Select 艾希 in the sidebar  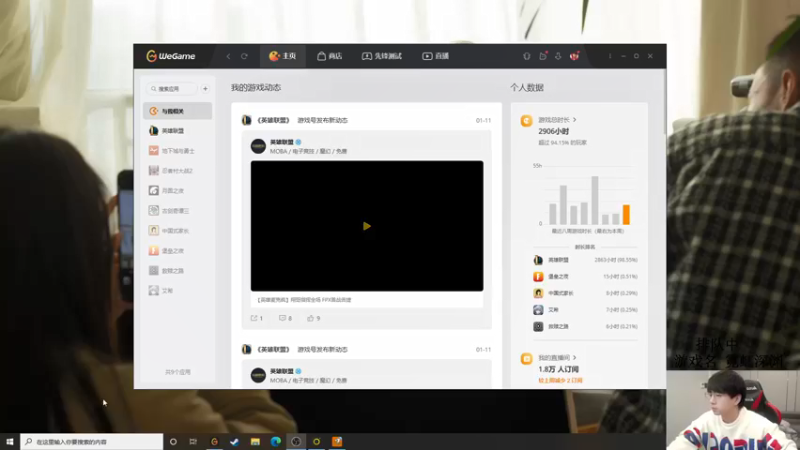(178, 290)
